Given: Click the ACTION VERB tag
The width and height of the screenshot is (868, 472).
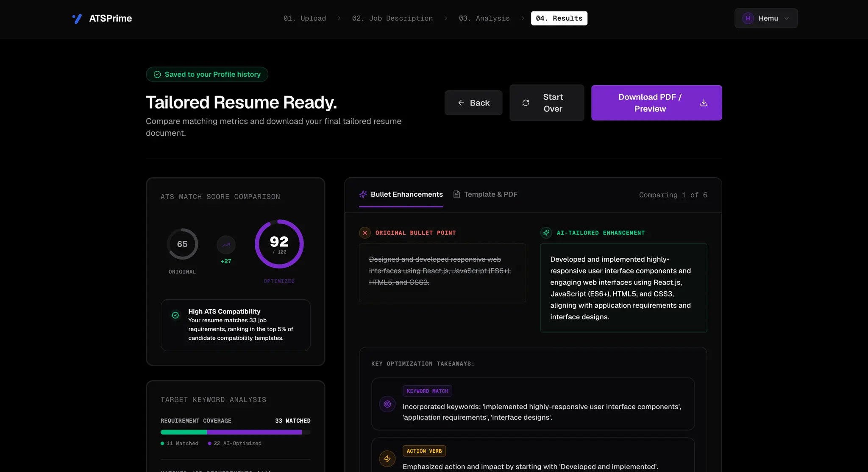Looking at the screenshot, I should (424, 451).
